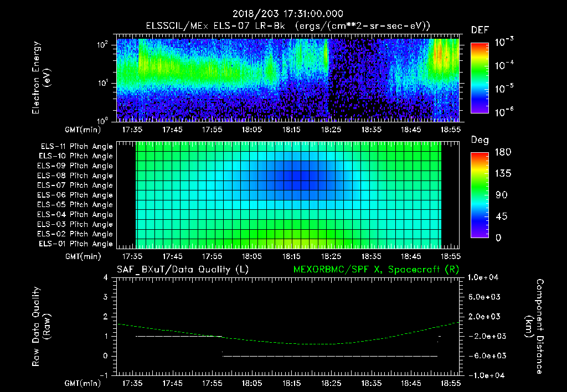This screenshot has width=567, height=392.
Task: Click the 4 tick on the data quality axis
Action: pos(106,277)
